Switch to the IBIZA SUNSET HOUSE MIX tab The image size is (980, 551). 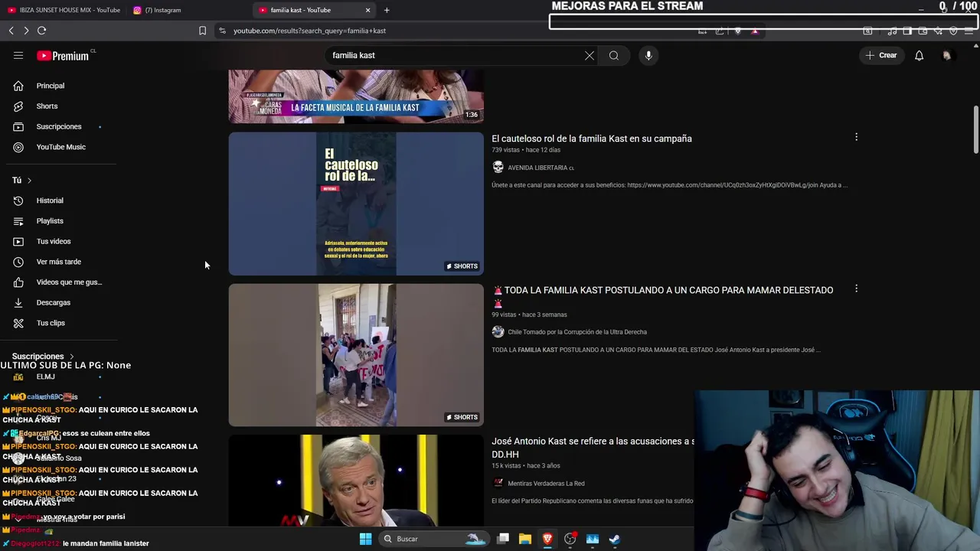click(64, 10)
